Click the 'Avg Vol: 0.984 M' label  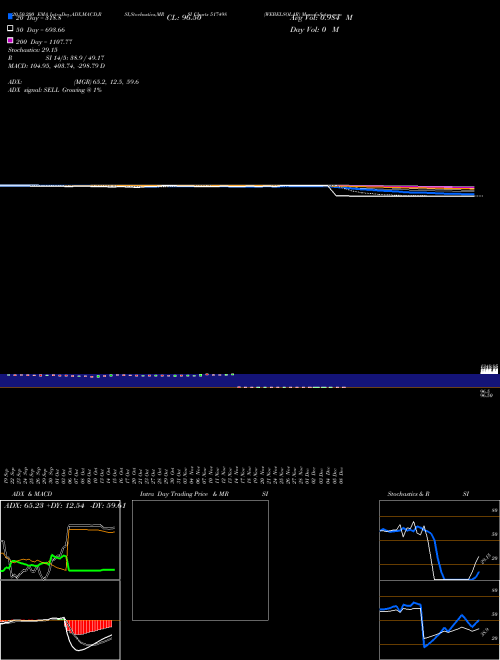pyautogui.click(x=322, y=18)
